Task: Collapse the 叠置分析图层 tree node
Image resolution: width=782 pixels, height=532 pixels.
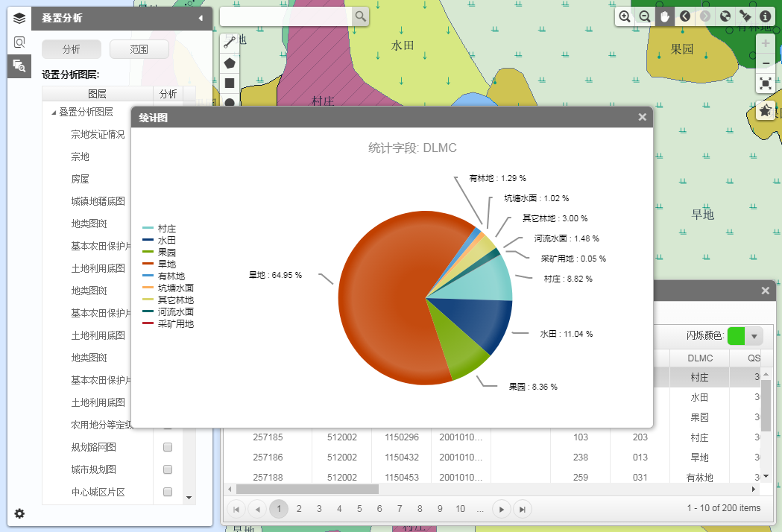Action: click(x=54, y=113)
